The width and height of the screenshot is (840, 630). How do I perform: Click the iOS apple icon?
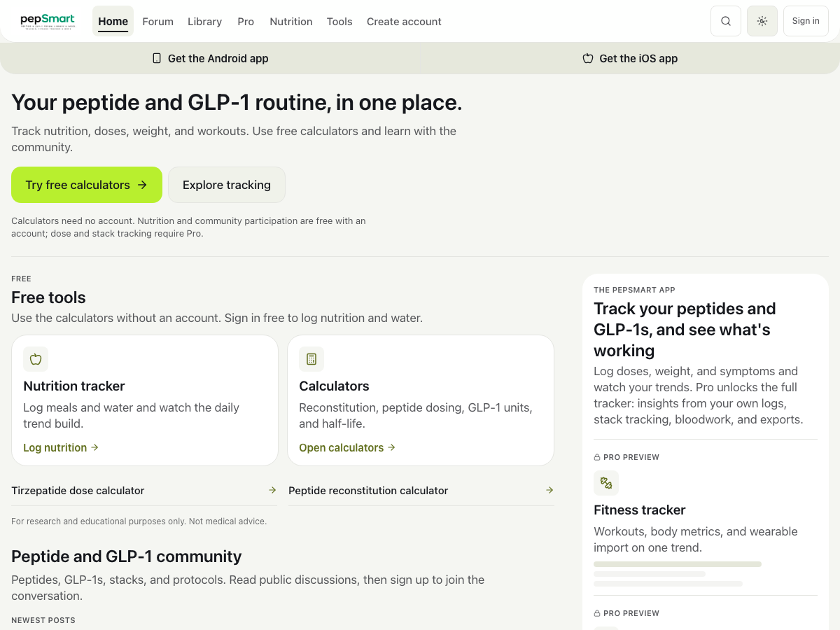(588, 59)
